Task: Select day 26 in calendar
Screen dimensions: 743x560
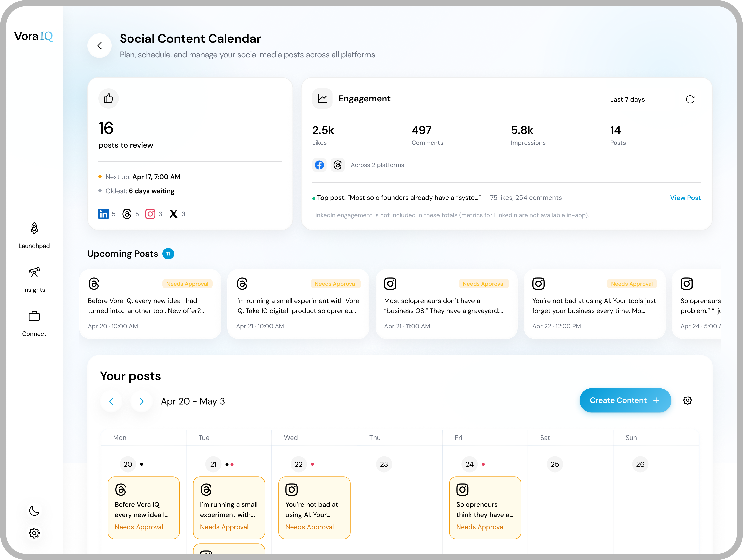Action: (640, 464)
